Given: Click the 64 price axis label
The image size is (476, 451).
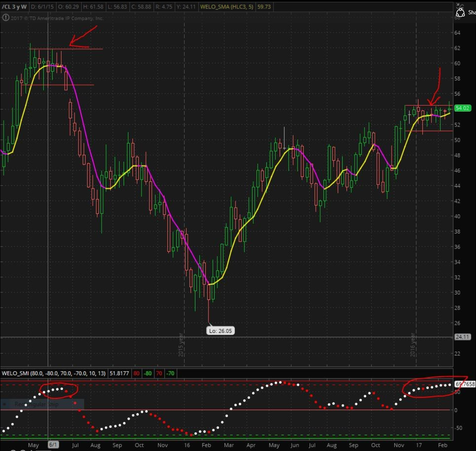Looking at the screenshot, I should [x=457, y=33].
